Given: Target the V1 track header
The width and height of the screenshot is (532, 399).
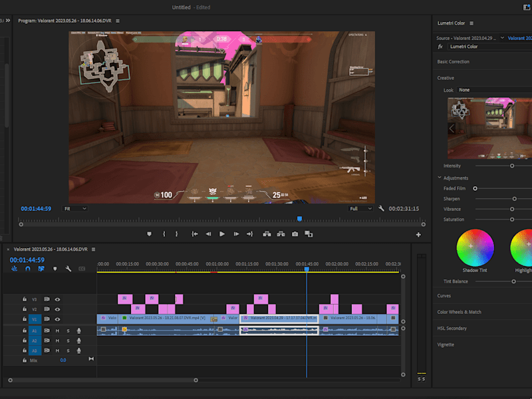Looking at the screenshot, I should pyautogui.click(x=35, y=319).
